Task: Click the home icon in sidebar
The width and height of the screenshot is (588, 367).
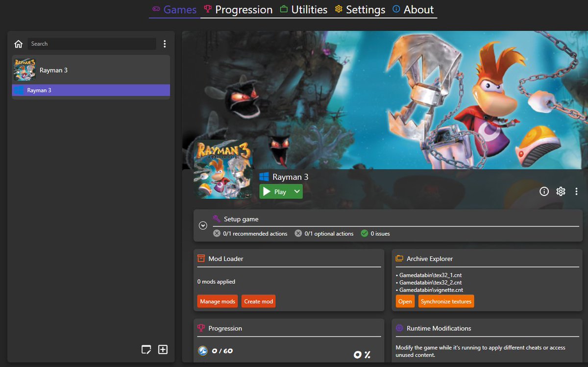Action: click(19, 44)
